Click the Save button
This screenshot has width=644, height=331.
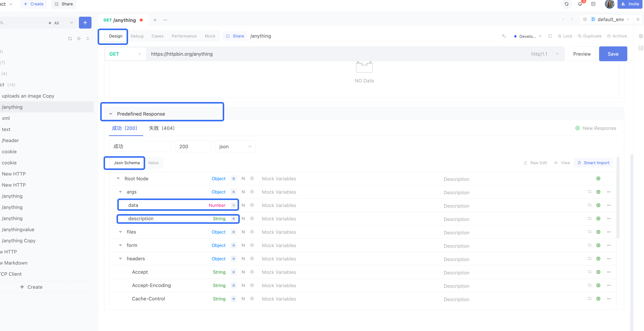[613, 54]
